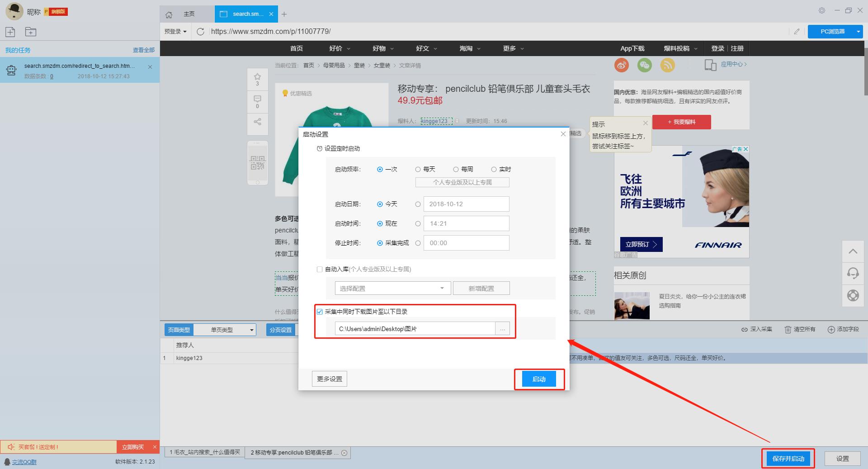
Task: Click the RSS yellow feed icon
Action: click(x=668, y=65)
